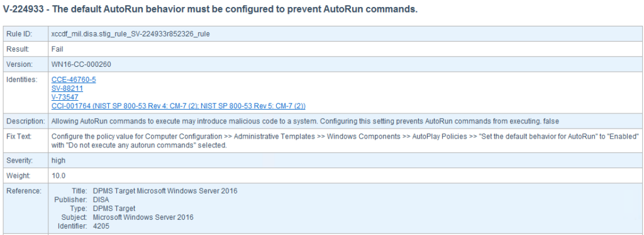Select the description text about AutoRun commands

(305, 122)
